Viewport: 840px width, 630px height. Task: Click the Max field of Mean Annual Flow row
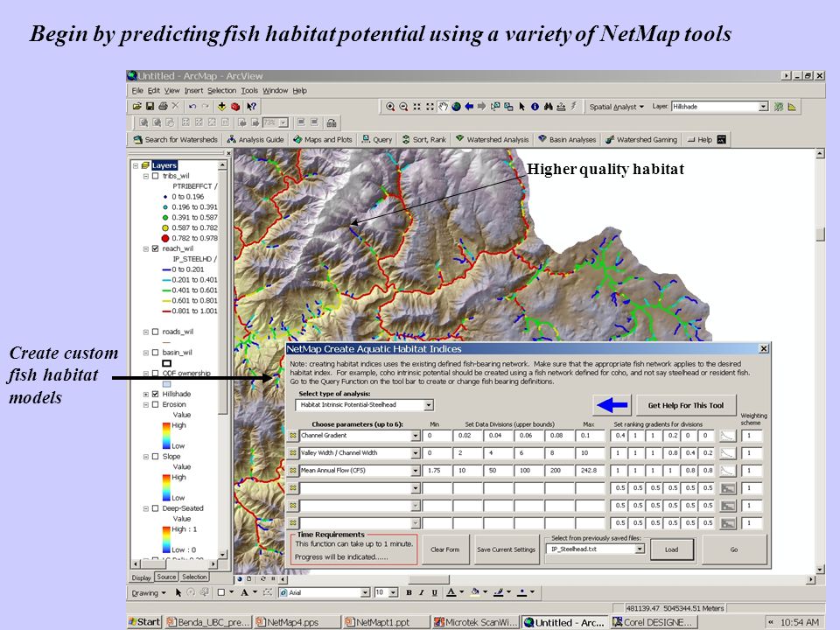pyautogui.click(x=590, y=471)
